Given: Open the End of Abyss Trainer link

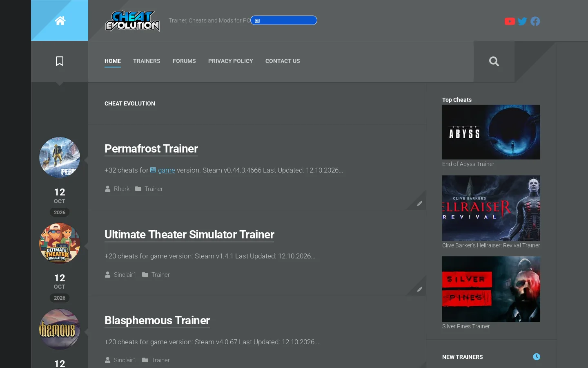Looking at the screenshot, I should pyautogui.click(x=468, y=164).
